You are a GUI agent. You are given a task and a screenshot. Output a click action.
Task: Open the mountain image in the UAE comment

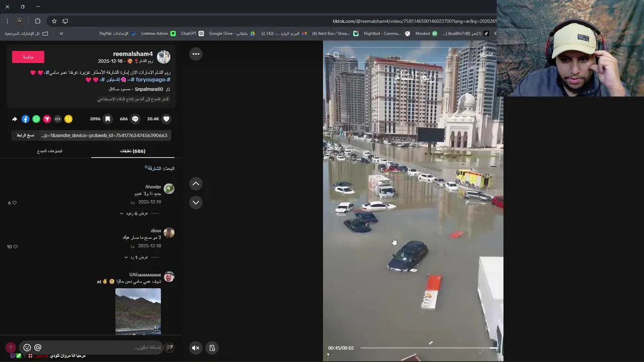point(138,311)
